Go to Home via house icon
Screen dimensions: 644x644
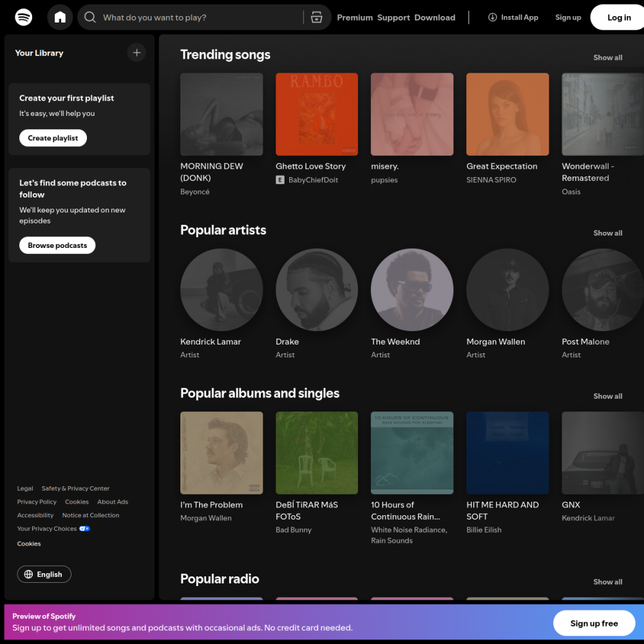(60, 17)
